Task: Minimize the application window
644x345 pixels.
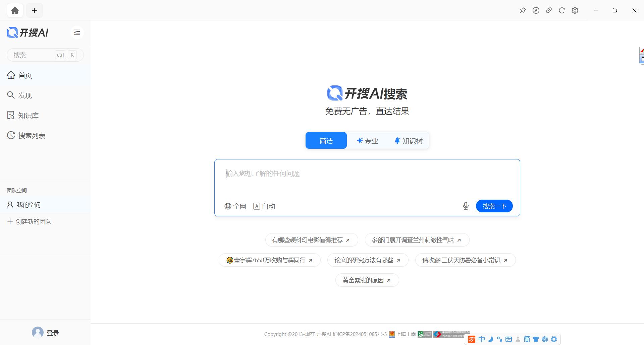Action: tap(596, 10)
